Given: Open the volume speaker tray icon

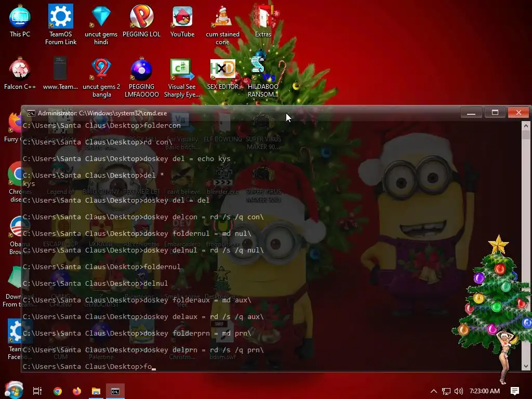Looking at the screenshot, I should click(458, 391).
